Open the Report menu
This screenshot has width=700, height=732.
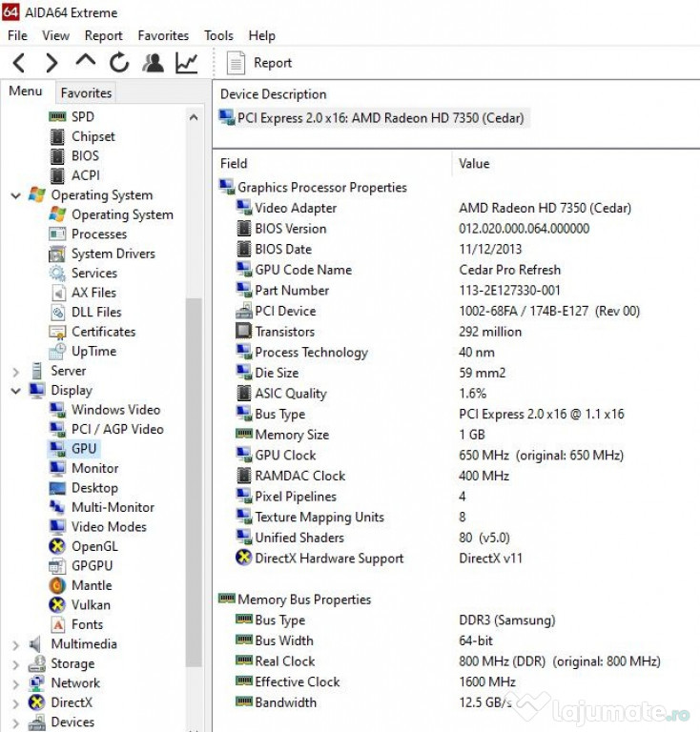click(103, 35)
